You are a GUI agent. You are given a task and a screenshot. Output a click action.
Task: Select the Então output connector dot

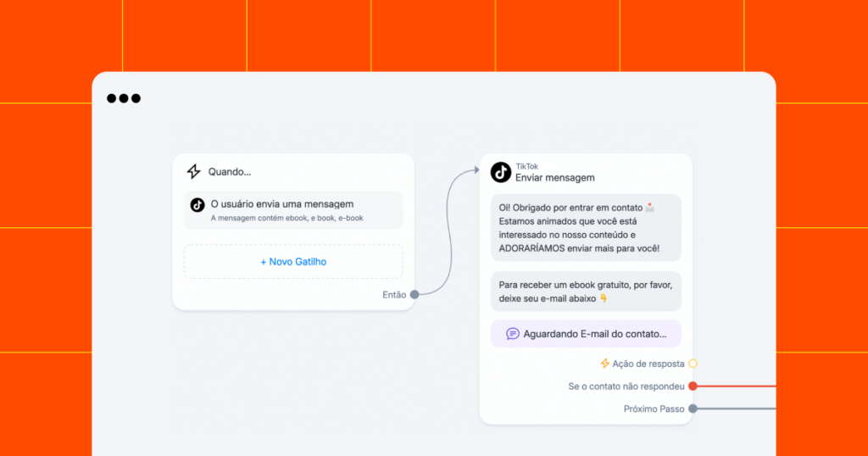pyautogui.click(x=415, y=294)
